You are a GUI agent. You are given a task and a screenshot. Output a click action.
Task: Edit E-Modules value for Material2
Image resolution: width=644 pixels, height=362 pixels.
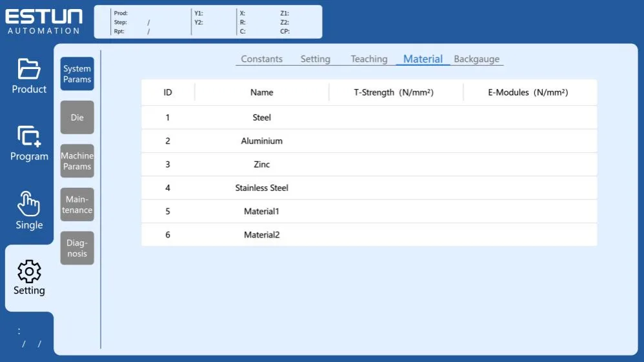pyautogui.click(x=530, y=235)
